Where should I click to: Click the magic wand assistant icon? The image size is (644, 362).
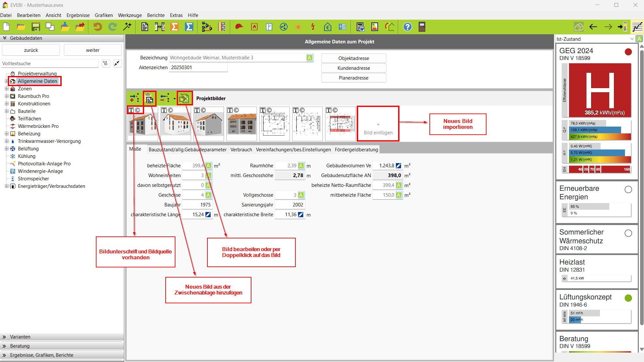click(127, 27)
